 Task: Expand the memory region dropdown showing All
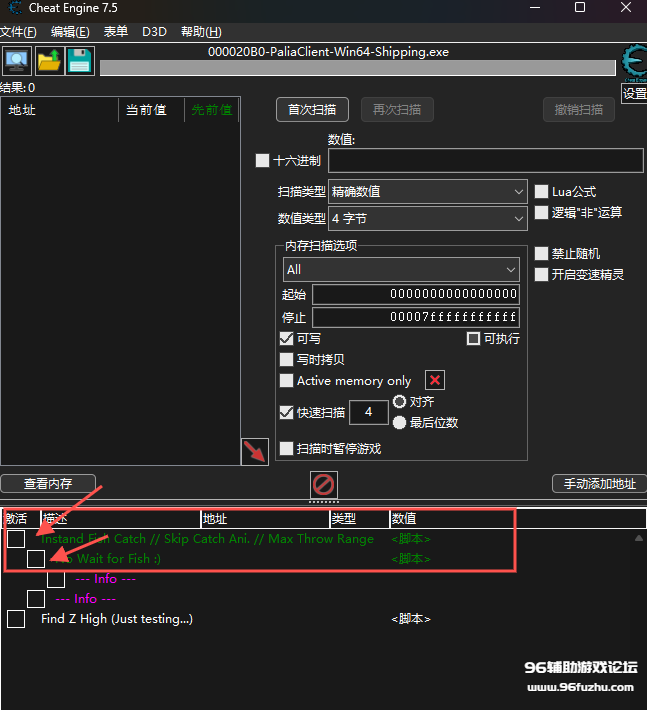pyautogui.click(x=400, y=269)
